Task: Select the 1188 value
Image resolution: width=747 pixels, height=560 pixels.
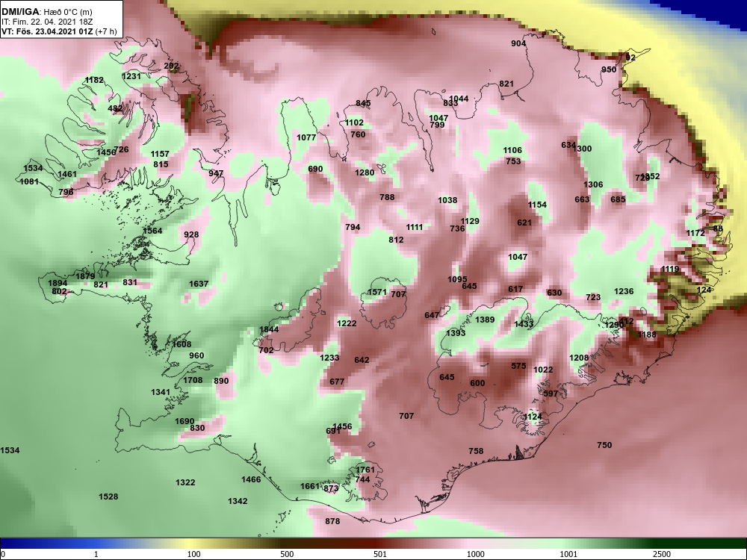Action: click(x=646, y=335)
